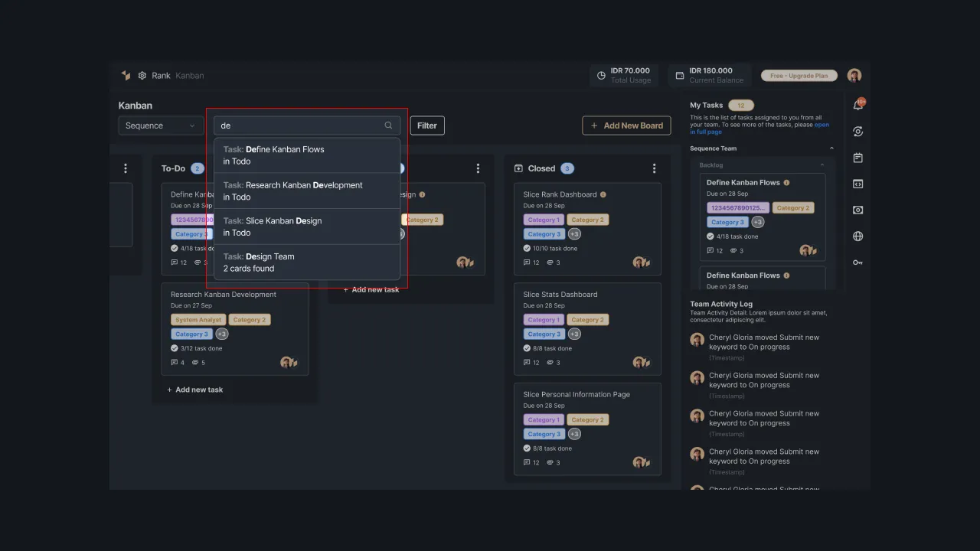
Task: Click the Add New Board button
Action: tap(626, 126)
